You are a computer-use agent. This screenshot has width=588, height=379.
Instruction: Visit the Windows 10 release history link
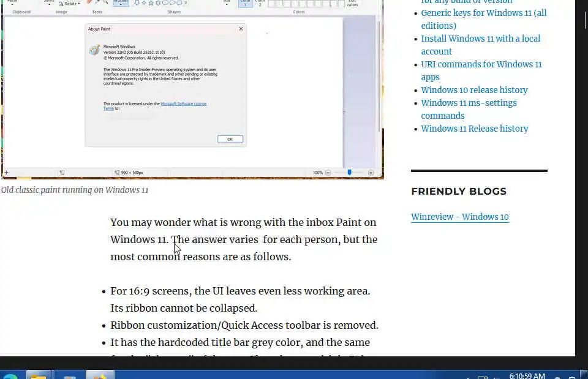(x=474, y=90)
